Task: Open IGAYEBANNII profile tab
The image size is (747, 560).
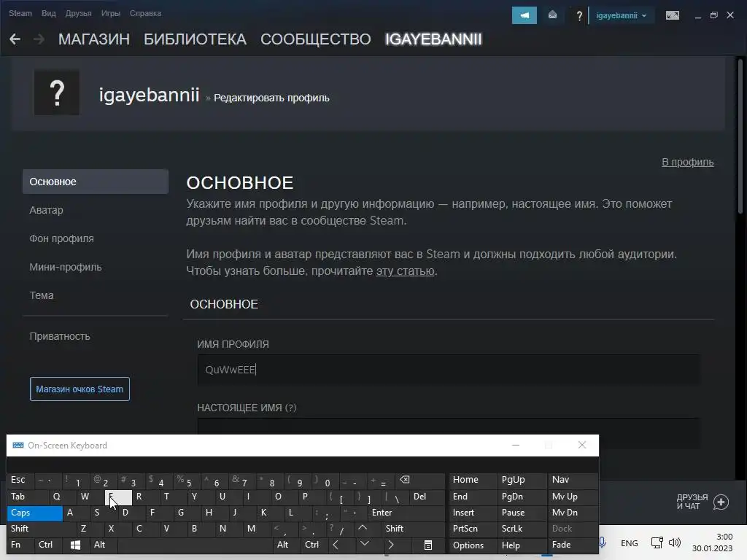Action: click(x=433, y=39)
